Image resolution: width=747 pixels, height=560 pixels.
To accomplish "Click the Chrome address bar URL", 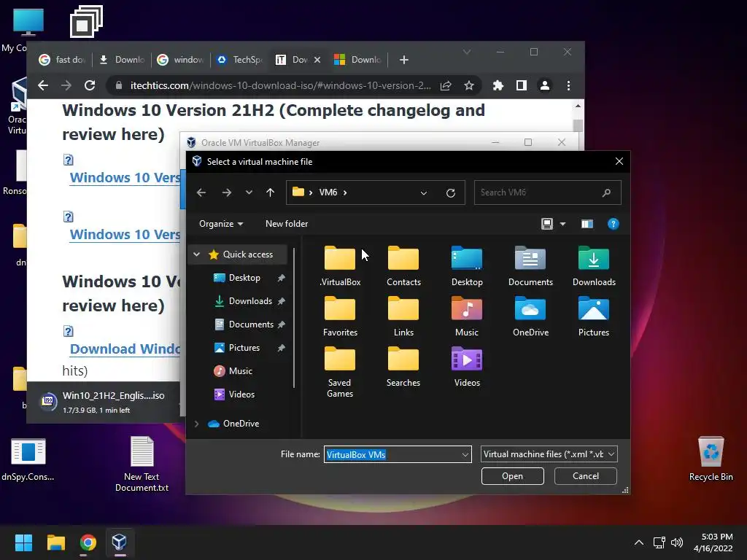I will click(280, 86).
